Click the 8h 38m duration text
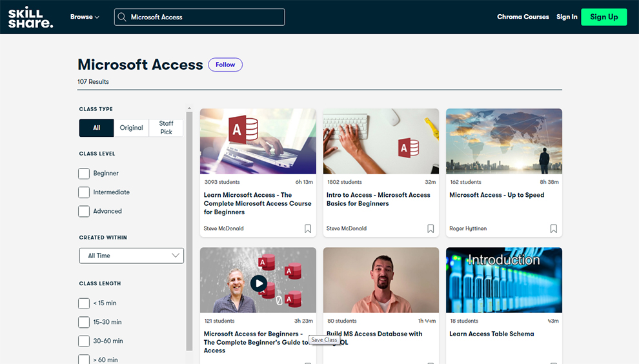Image resolution: width=639 pixels, height=364 pixels. pos(549,182)
